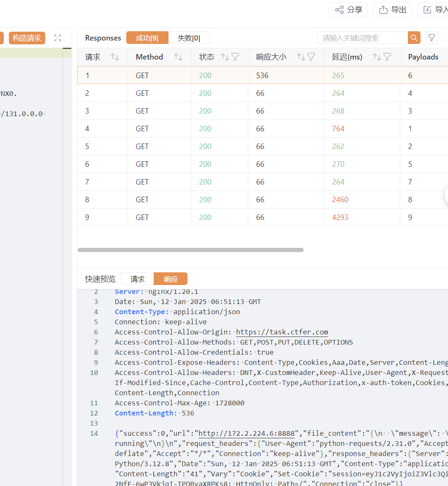Click the Export (导出) button
The width and height of the screenshot is (448, 486).
(392, 10)
